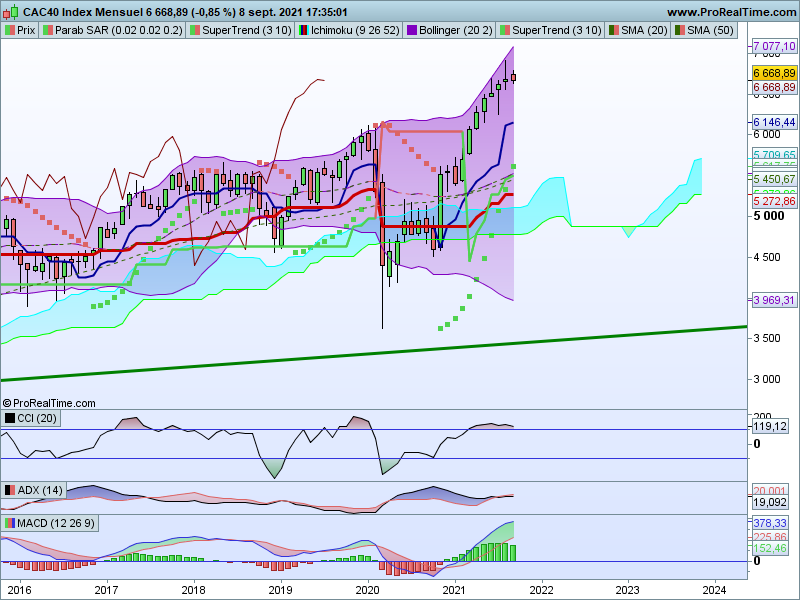The height and width of the screenshot is (600, 800).
Task: Click the 225,86 MACD signal value label
Action: pyautogui.click(x=770, y=537)
